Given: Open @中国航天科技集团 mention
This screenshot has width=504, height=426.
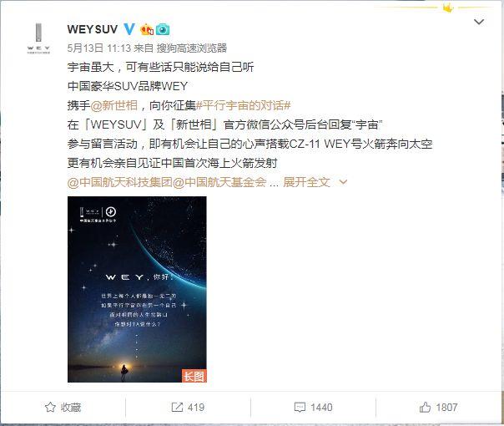Looking at the screenshot, I should point(120,182).
